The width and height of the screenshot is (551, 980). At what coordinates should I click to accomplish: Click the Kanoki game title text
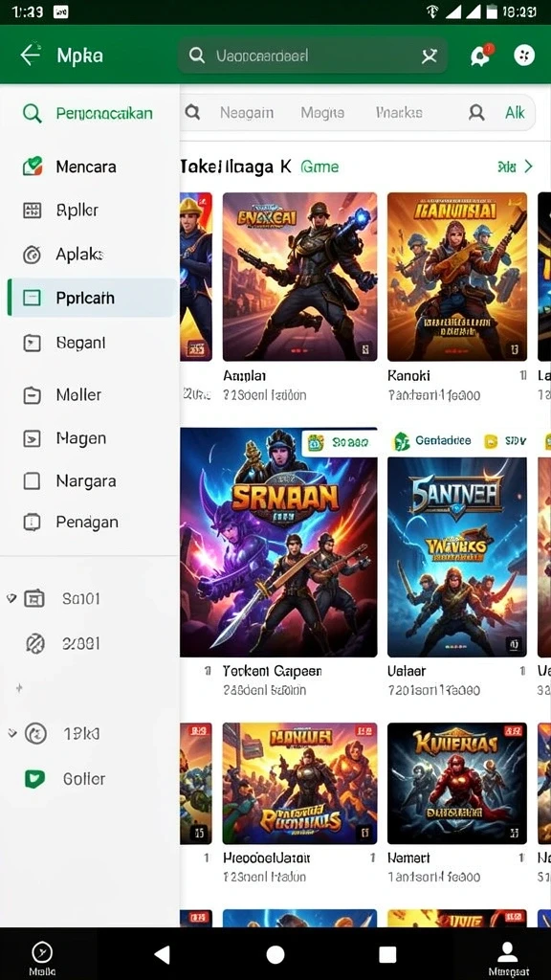pyautogui.click(x=408, y=375)
